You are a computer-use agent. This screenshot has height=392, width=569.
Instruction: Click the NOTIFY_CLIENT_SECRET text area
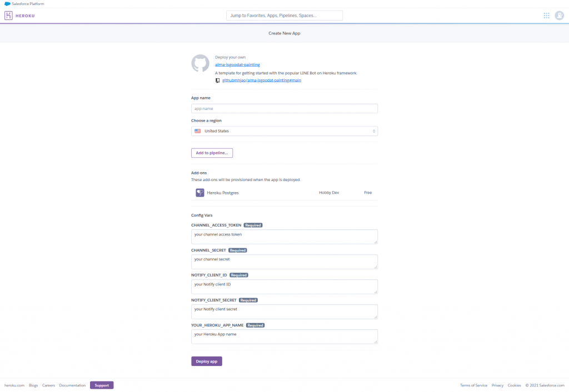click(284, 312)
